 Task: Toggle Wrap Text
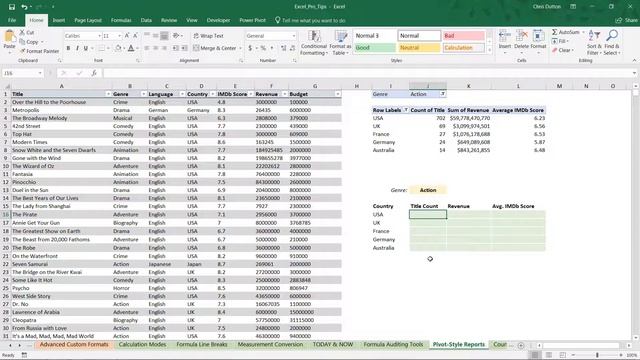[209, 36]
